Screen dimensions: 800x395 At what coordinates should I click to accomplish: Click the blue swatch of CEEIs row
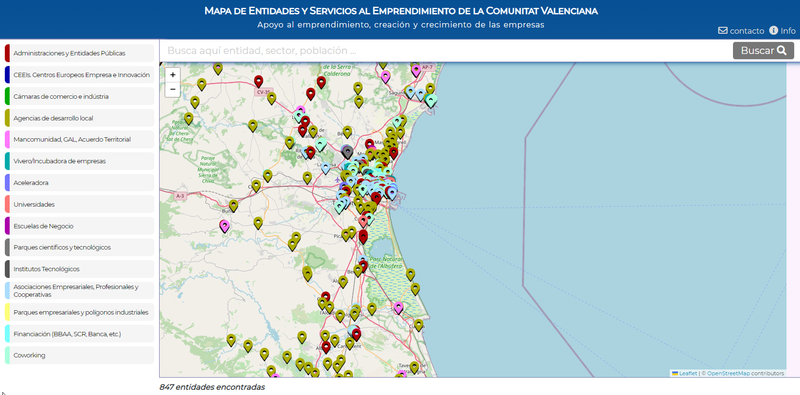7,75
